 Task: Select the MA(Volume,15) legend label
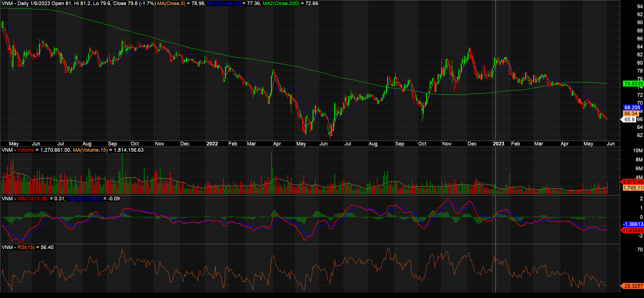tap(90, 150)
